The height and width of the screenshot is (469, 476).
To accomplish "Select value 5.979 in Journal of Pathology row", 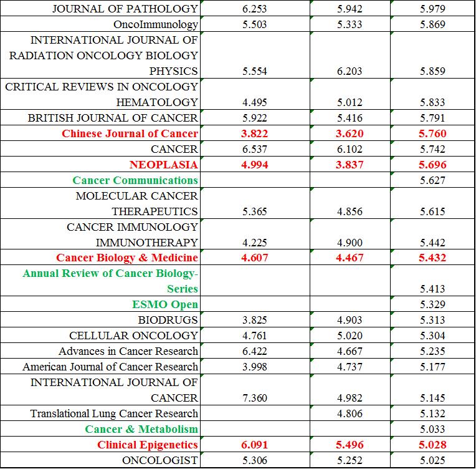I will click(x=432, y=9).
